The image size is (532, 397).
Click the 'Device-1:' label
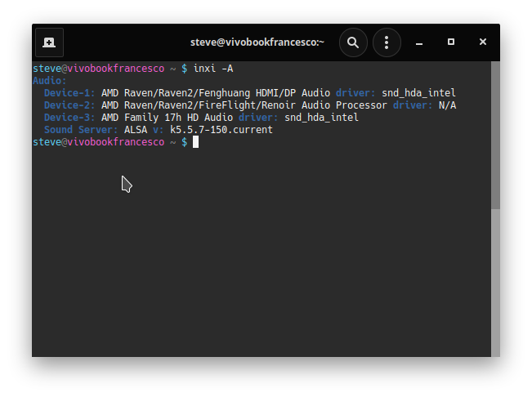[x=69, y=93]
